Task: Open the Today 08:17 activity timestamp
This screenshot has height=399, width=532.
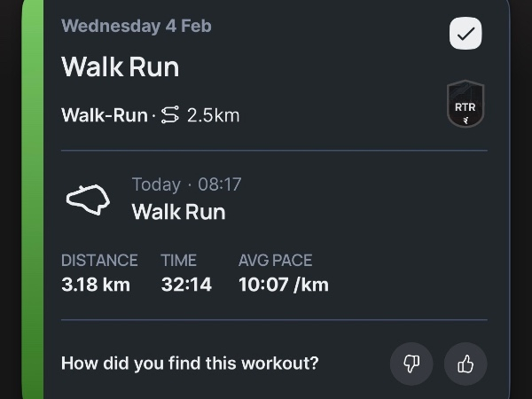Action: click(186, 184)
